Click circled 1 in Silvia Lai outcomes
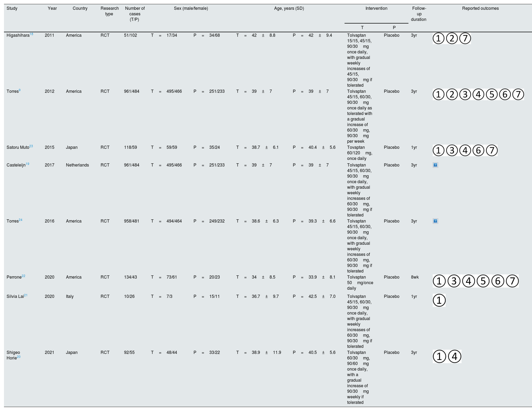Image resolution: width=532 pixels, height=411 pixels. [439, 300]
